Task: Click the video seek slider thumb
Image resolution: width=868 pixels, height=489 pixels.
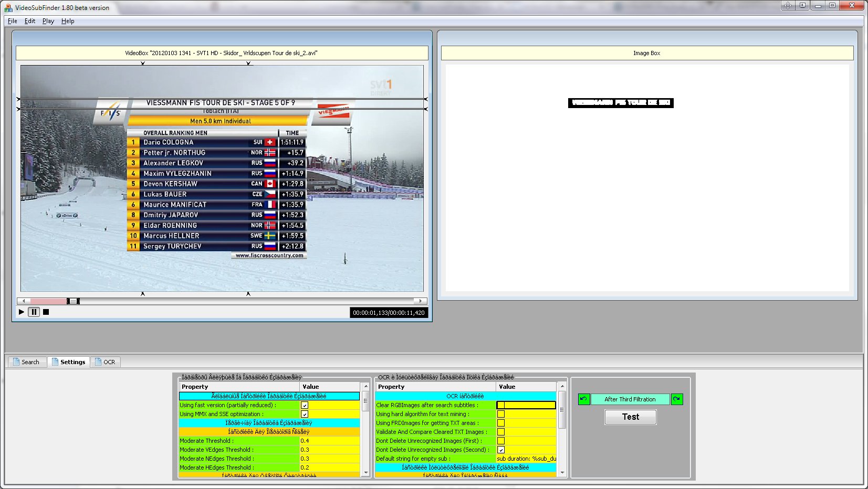Action: pyautogui.click(x=74, y=301)
